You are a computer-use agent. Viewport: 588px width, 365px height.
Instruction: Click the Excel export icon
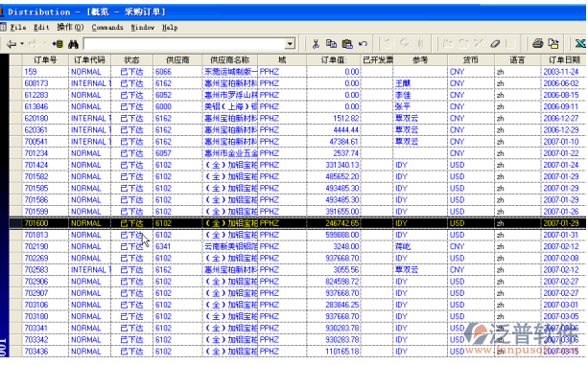[580, 44]
